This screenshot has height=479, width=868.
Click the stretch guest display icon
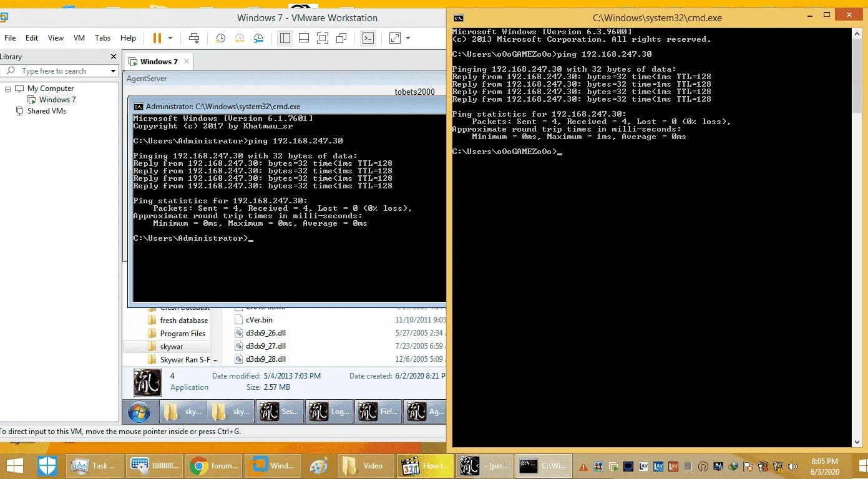click(x=395, y=38)
